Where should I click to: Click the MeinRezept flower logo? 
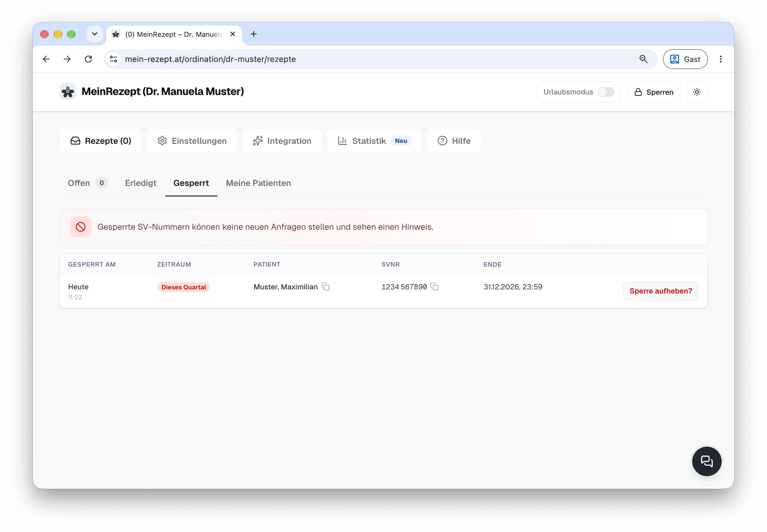point(68,92)
